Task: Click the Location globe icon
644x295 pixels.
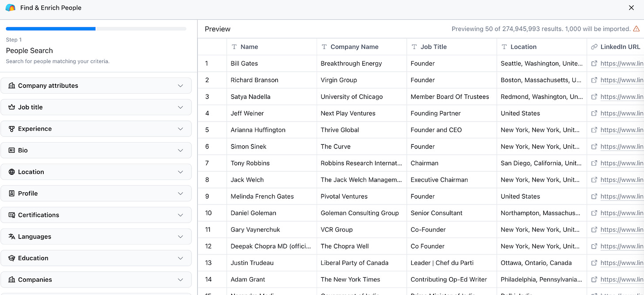Action: click(x=11, y=172)
